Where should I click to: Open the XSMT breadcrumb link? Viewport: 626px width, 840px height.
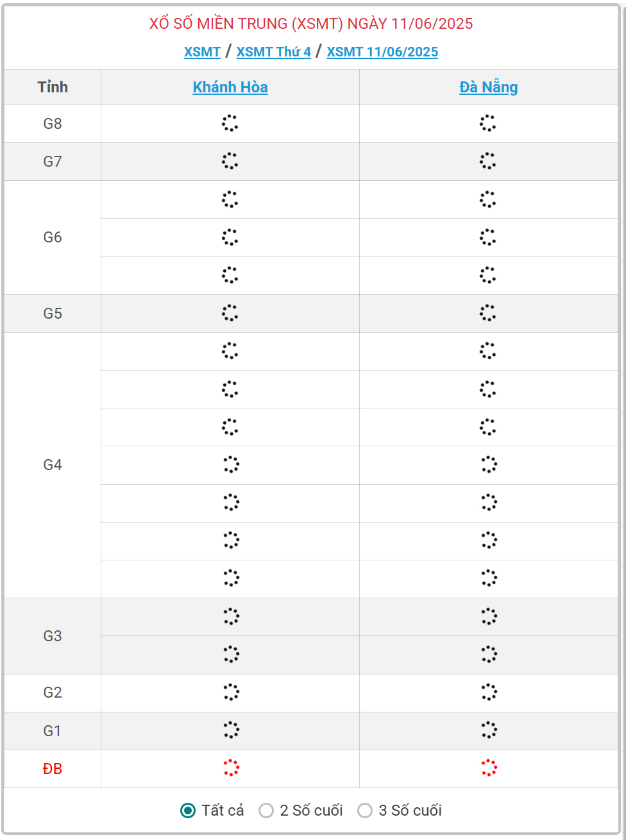(202, 52)
